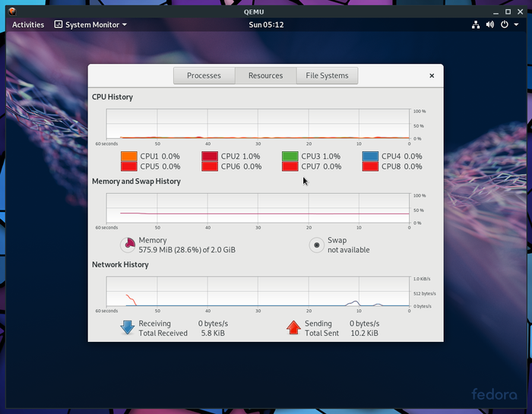This screenshot has width=532, height=414.
Task: Change the CPU6 graph color swatch
Action: 210,166
